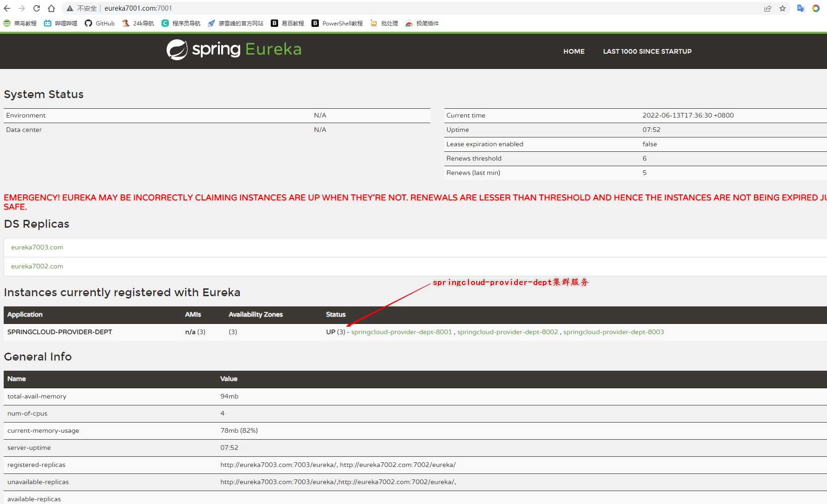Screen dimensions: 827x504
Task: Click the num-of-cpus row label
Action: click(x=27, y=413)
